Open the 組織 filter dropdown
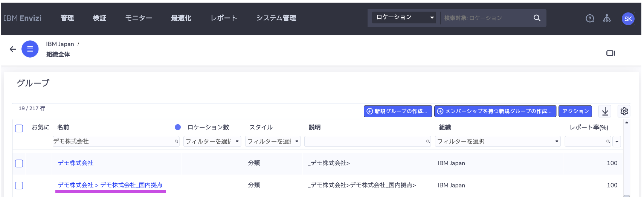Image resolution: width=644 pixels, height=201 pixels. [x=498, y=142]
